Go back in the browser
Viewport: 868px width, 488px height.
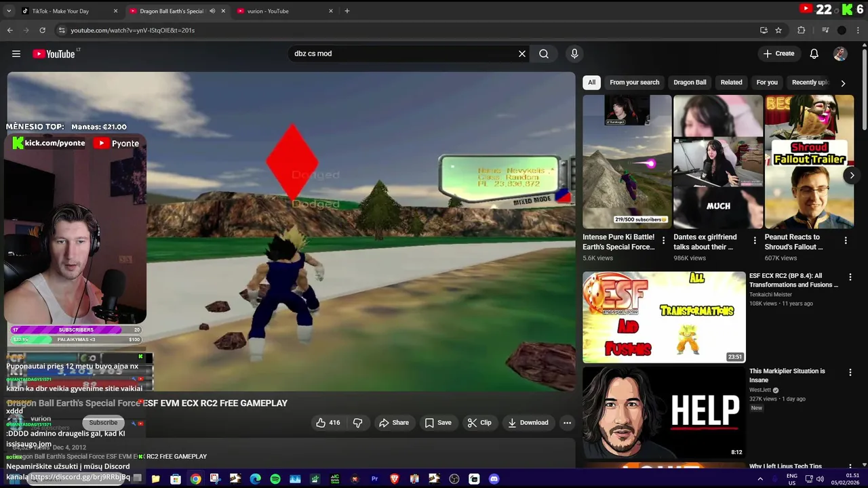(9, 30)
